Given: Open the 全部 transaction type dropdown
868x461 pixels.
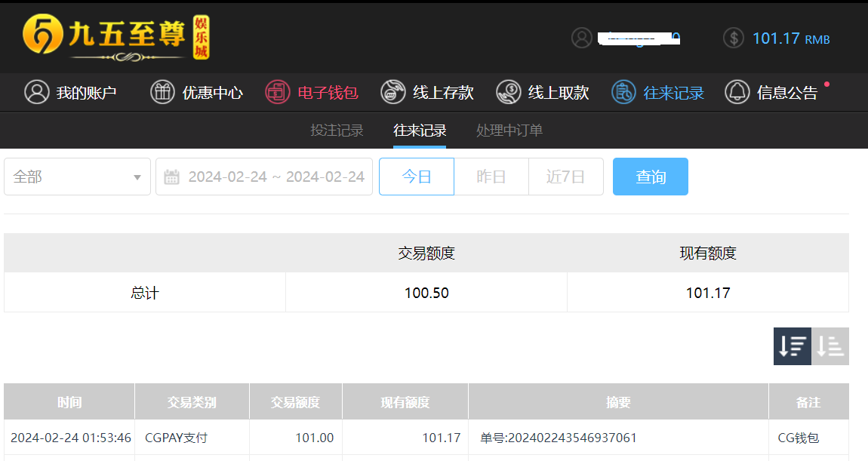Looking at the screenshot, I should (78, 177).
